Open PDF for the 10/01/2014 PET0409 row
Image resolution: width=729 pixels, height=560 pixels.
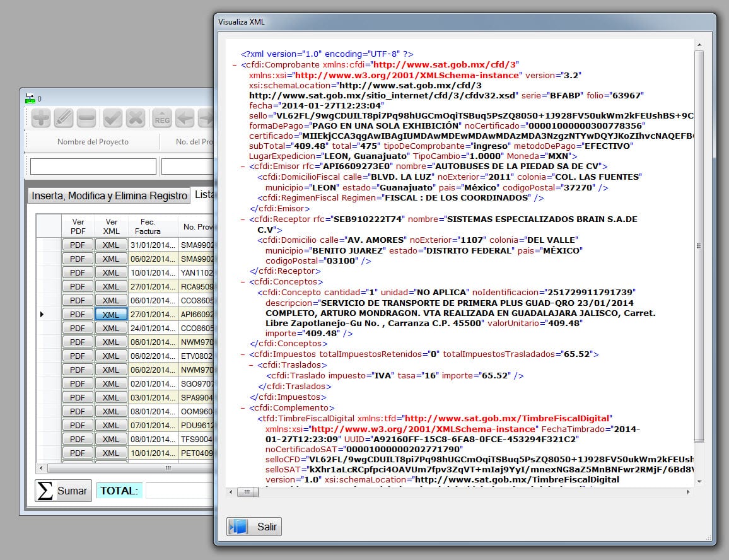[78, 453]
